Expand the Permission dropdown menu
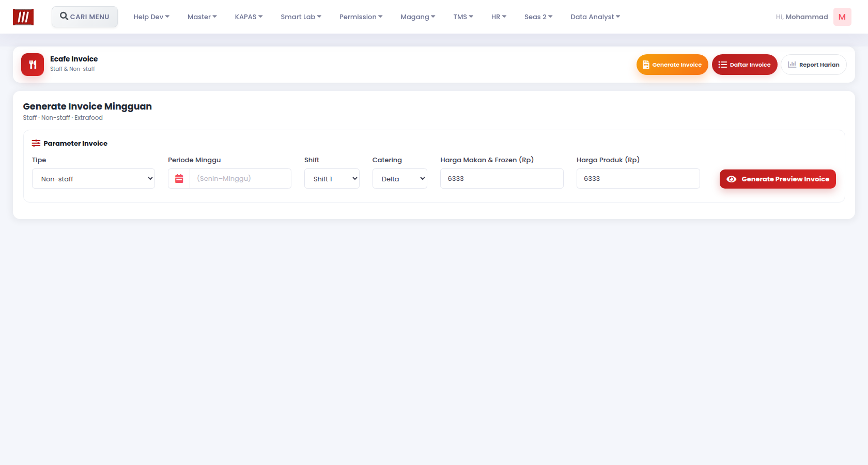This screenshot has height=465, width=868. (x=361, y=17)
